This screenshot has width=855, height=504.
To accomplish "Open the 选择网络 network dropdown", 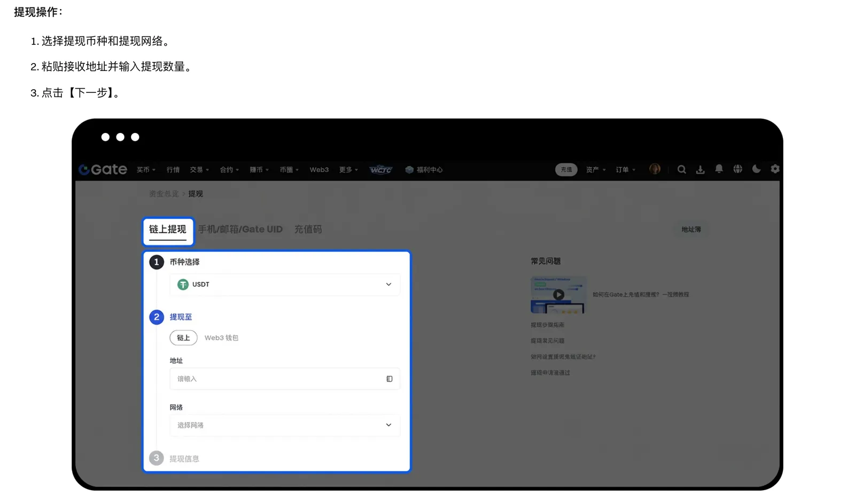I will [x=285, y=426].
